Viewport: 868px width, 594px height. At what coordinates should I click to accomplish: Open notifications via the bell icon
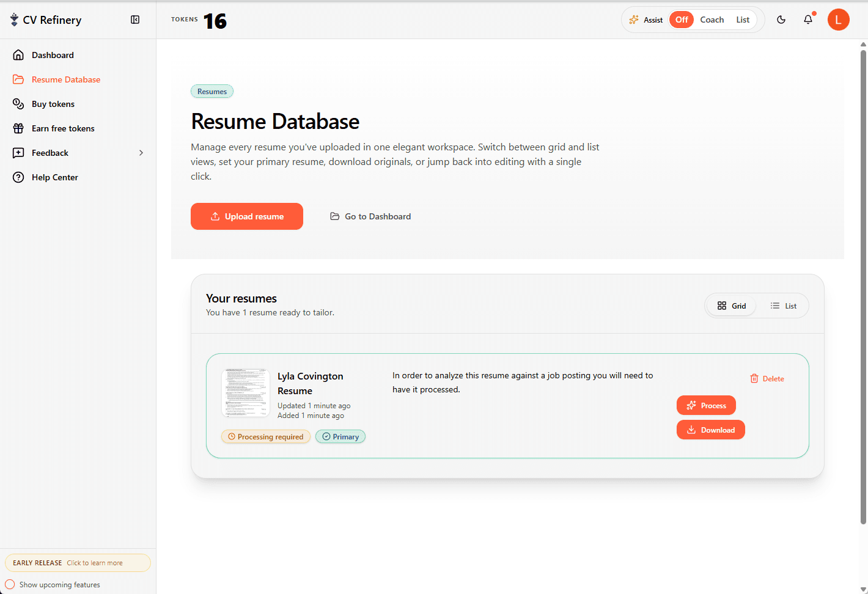point(807,20)
